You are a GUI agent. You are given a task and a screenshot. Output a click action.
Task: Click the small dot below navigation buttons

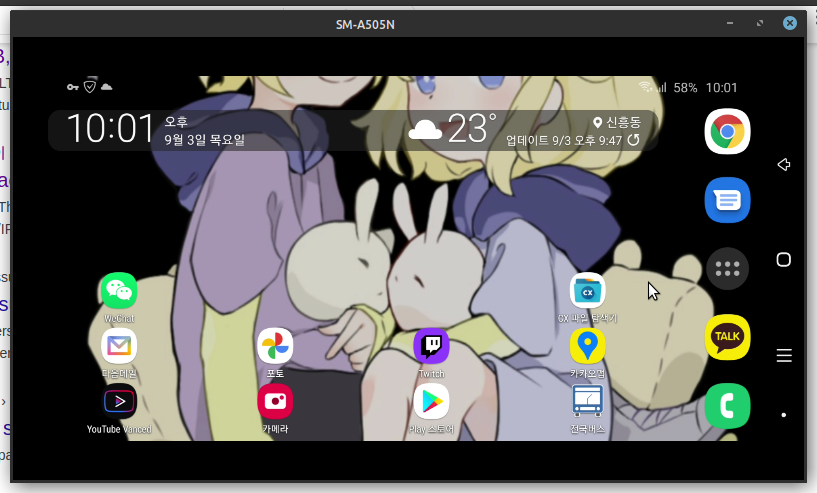point(784,415)
